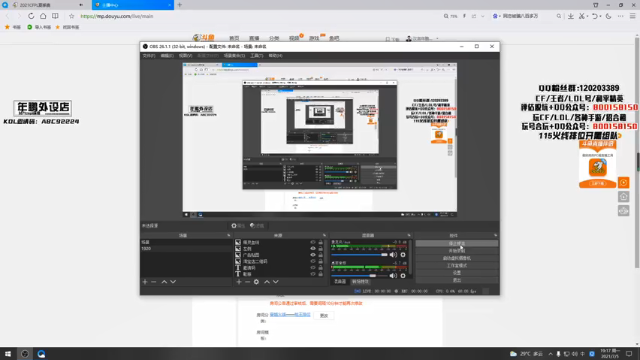This screenshot has height=360, width=640.
Task: Remove the selected scene with the minus icon
Action: point(154,282)
